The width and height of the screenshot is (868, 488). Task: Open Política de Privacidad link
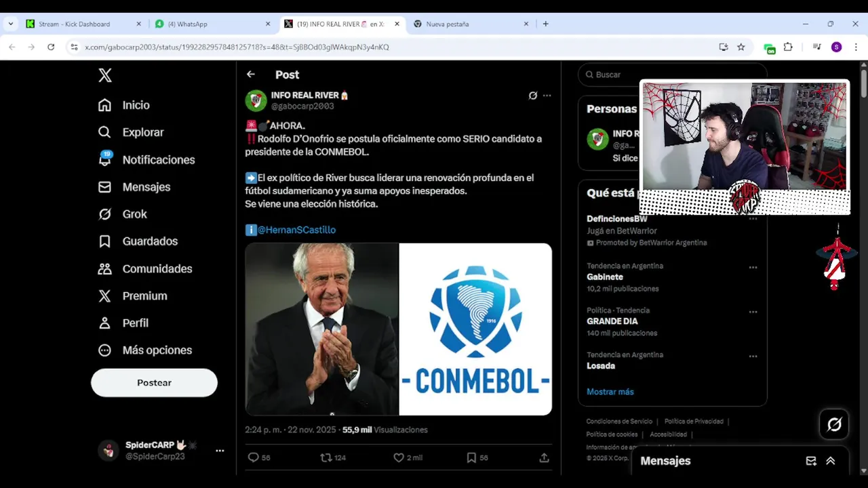tap(694, 422)
